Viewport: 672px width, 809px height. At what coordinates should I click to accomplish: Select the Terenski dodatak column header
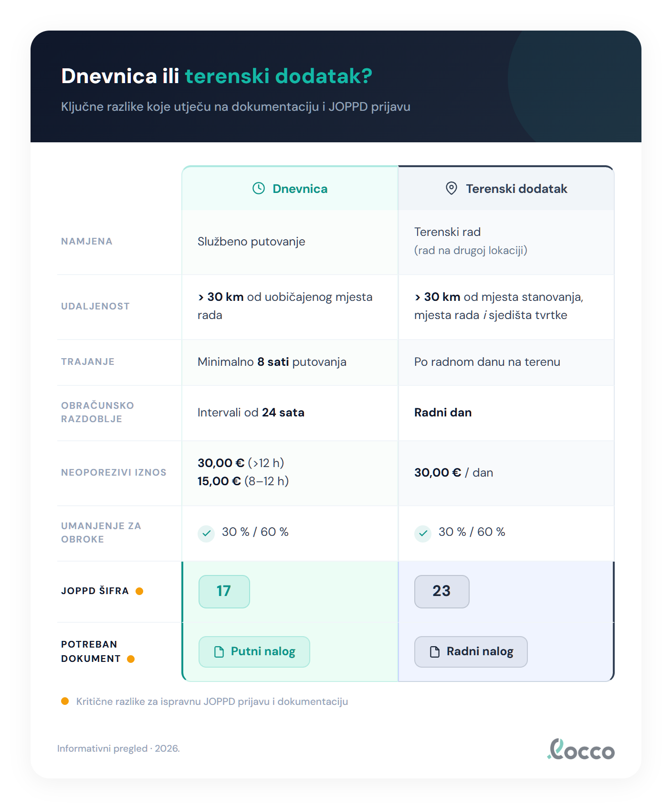tap(506, 189)
